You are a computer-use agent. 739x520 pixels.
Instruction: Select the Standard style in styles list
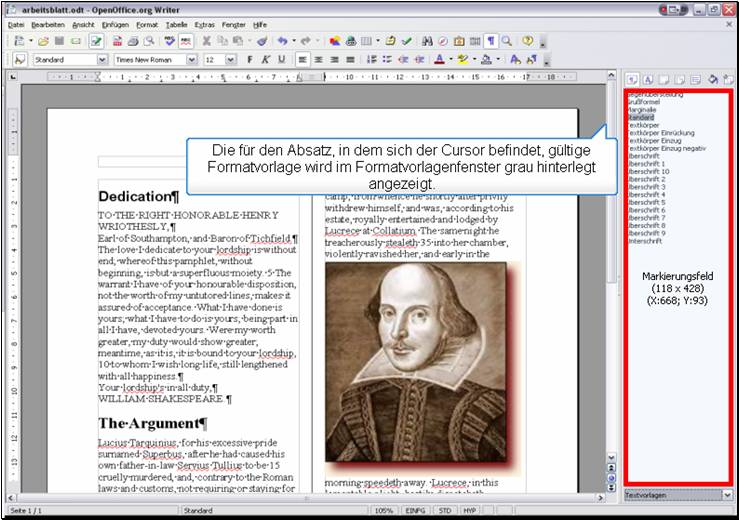(x=641, y=117)
